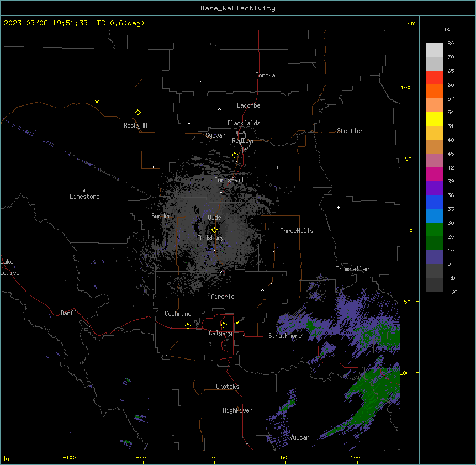This screenshot has height=465, width=476.
Task: Click the yellow V marker northeast of Calgary
Action: click(x=237, y=323)
